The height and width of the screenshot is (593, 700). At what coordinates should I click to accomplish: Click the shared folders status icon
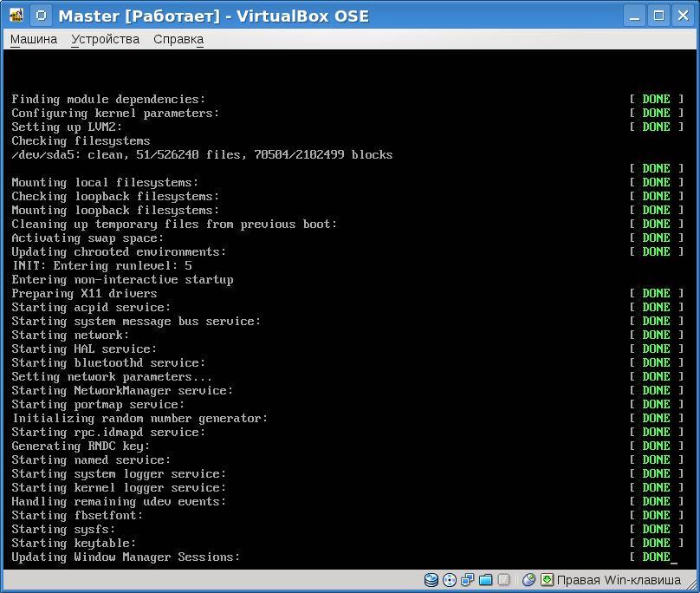pyautogui.click(x=486, y=580)
